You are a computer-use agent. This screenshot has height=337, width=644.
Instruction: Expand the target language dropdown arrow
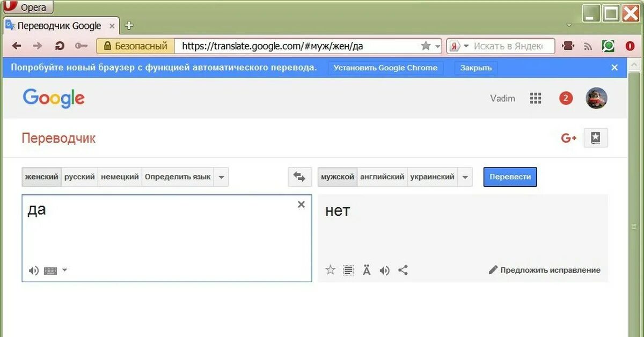[465, 177]
